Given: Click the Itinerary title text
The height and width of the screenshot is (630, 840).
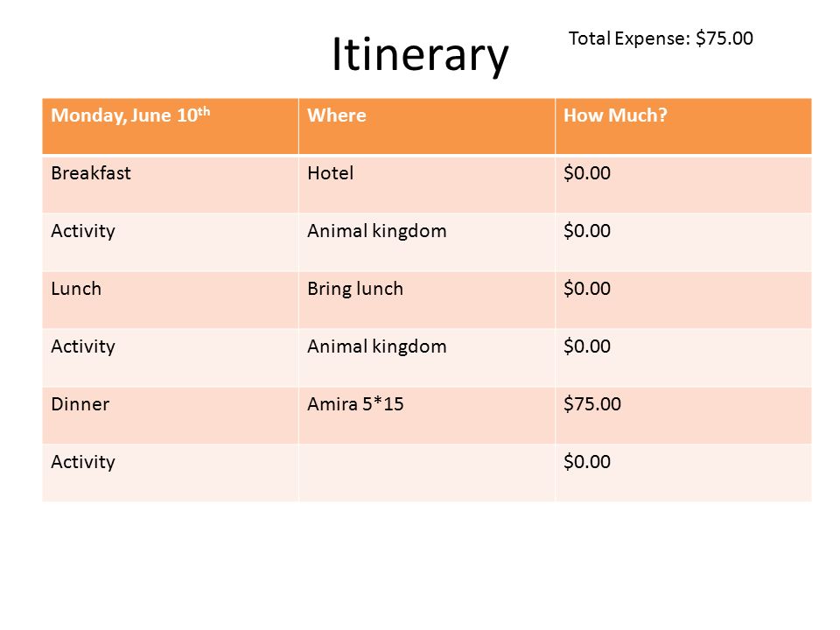Looking at the screenshot, I should [x=420, y=54].
